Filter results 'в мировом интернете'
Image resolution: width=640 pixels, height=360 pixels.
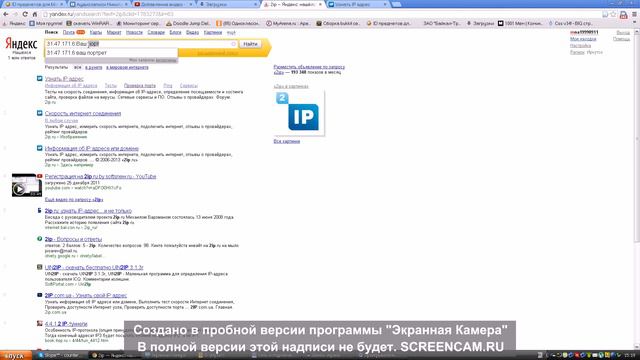click(x=127, y=67)
